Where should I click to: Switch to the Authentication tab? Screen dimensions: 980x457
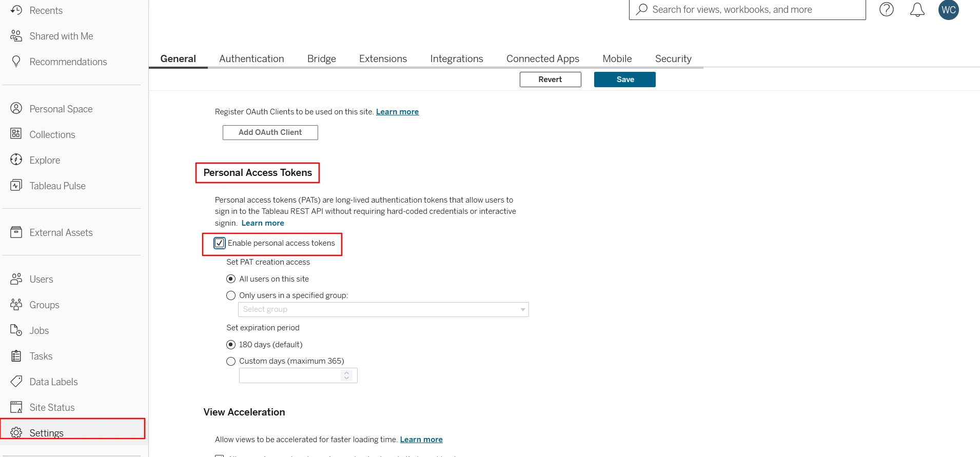(251, 58)
